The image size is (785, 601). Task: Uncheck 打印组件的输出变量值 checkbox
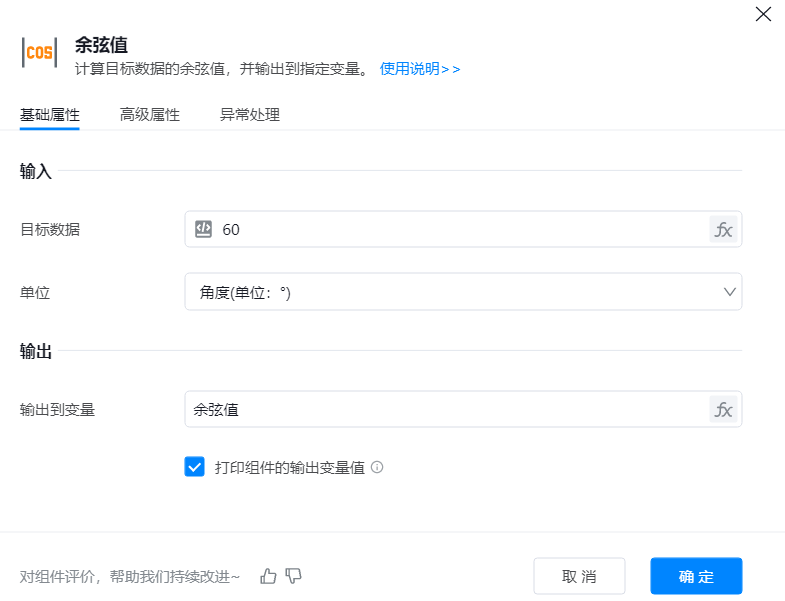(x=194, y=467)
